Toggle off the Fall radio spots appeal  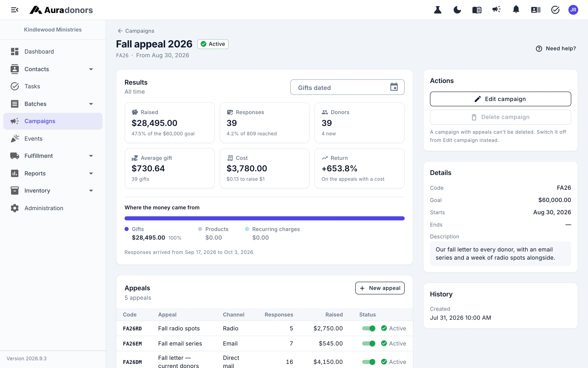pyautogui.click(x=369, y=328)
